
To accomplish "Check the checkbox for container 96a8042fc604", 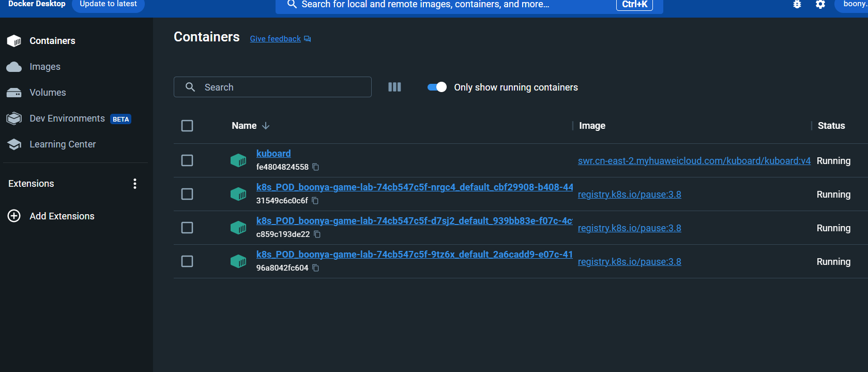I will click(187, 261).
